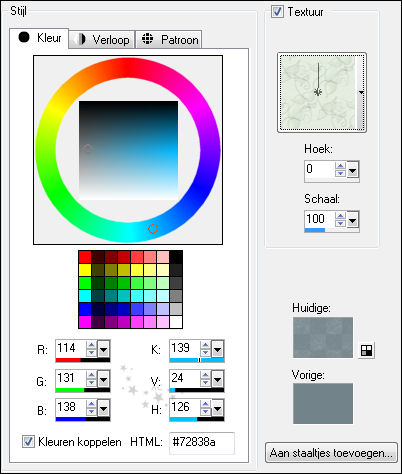Image resolution: width=402 pixels, height=474 pixels.
Task: Expand the Schaal value dropdown
Action: click(x=353, y=220)
